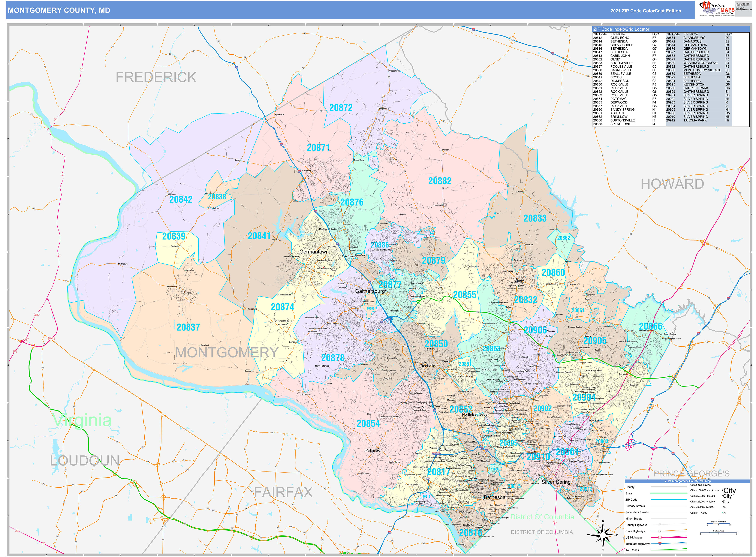This screenshot has width=756, height=557.
Task: Click the 20882 ZIP label on the map
Action: (x=440, y=181)
